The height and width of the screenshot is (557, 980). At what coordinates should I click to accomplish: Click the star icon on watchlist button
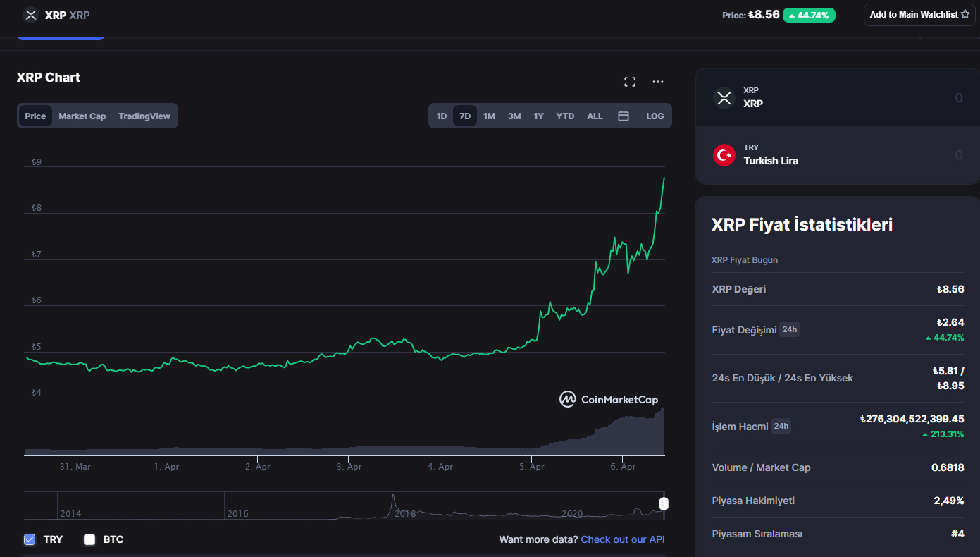click(965, 15)
